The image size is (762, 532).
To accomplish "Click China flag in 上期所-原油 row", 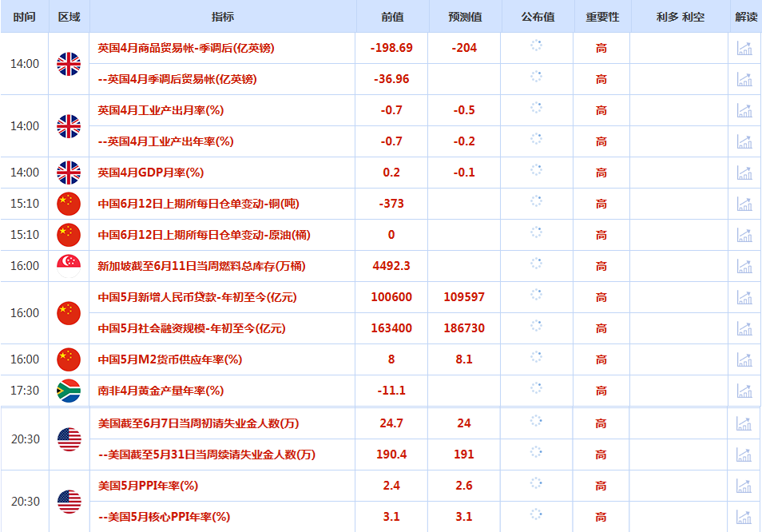I will [69, 235].
